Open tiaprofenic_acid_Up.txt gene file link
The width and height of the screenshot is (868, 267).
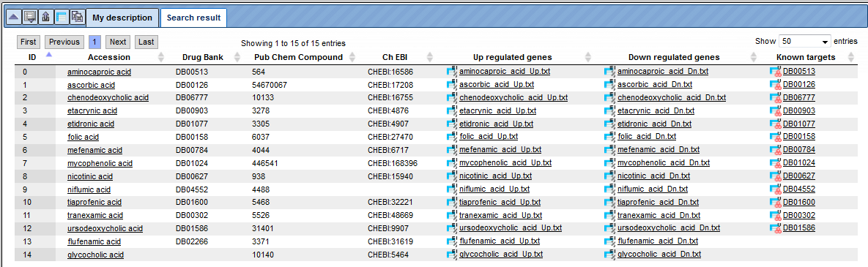(500, 203)
